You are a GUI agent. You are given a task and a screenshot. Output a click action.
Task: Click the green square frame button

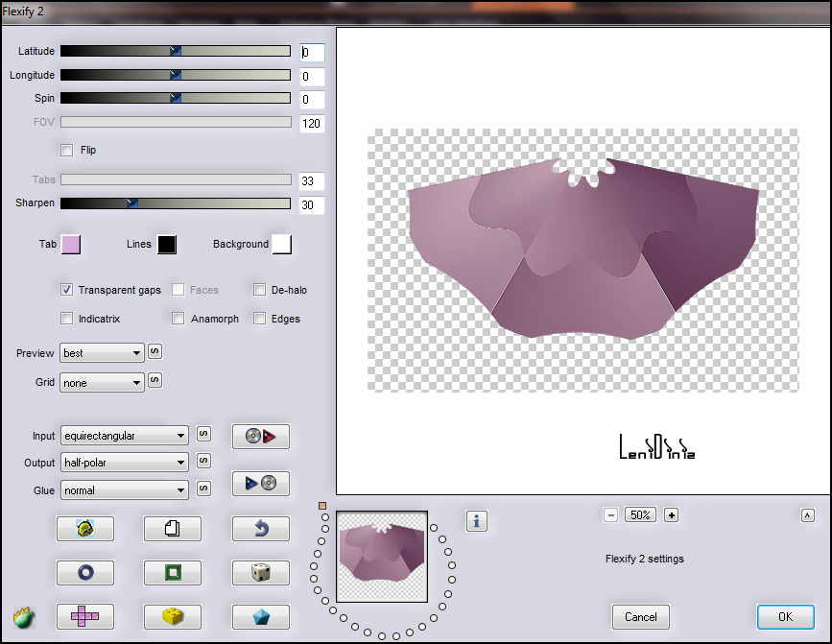coord(172,573)
